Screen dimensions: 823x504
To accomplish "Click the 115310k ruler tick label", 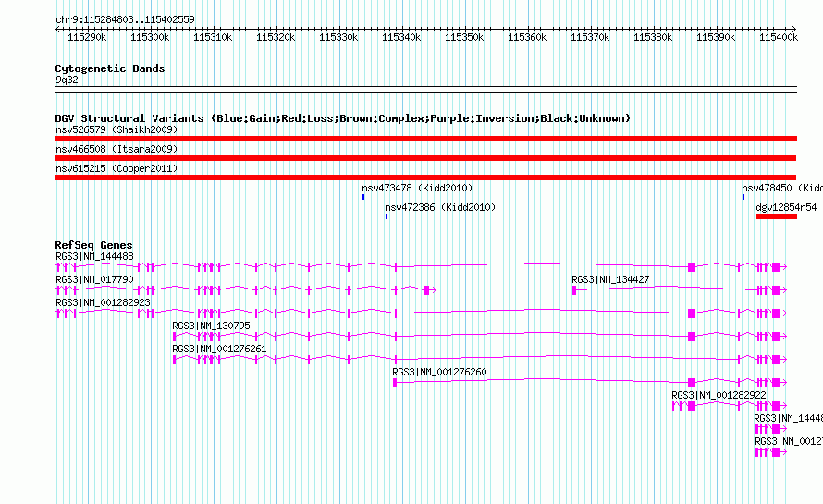I will 213,37.
